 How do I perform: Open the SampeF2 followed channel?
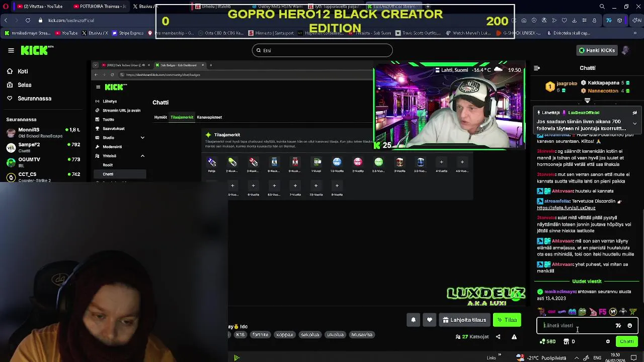click(x=43, y=147)
